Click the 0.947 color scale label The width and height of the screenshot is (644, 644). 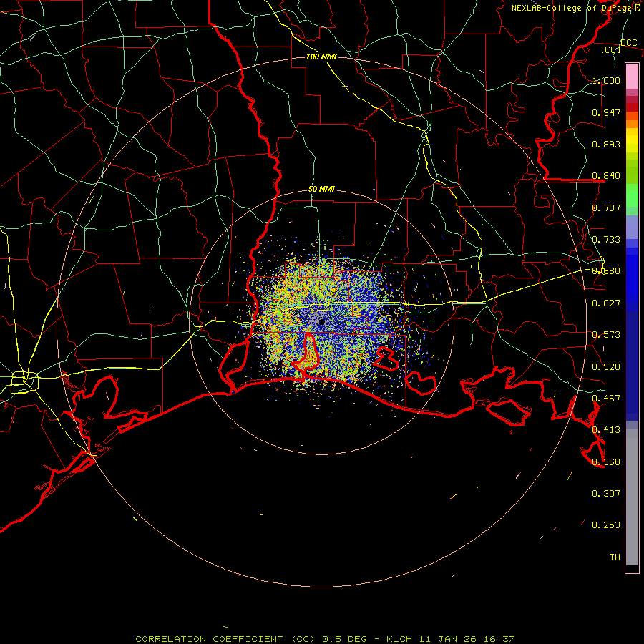(x=606, y=112)
